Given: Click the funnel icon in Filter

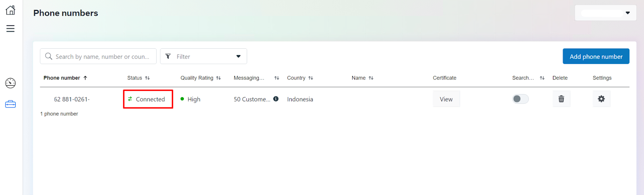Looking at the screenshot, I should tap(168, 56).
